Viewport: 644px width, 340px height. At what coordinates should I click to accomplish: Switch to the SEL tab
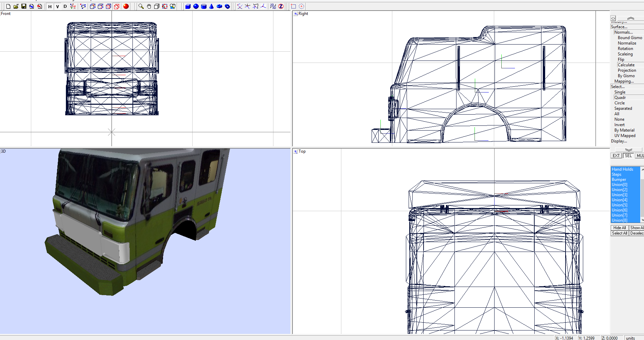(628, 155)
